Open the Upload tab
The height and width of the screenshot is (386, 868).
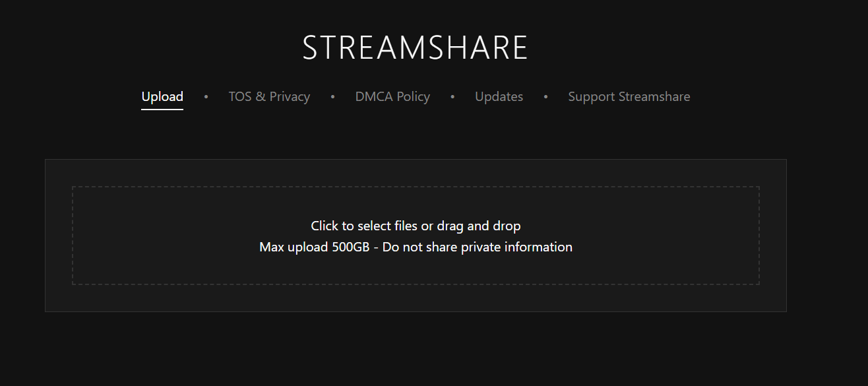click(x=162, y=97)
